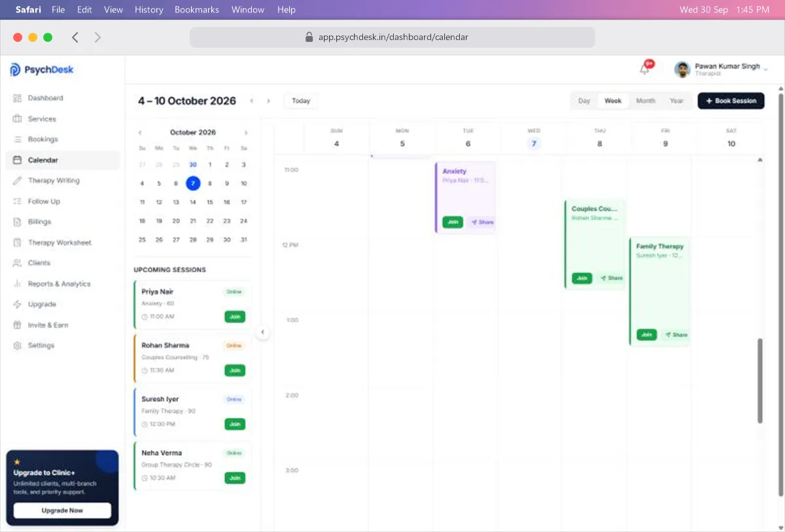
Task: Click Upgrade Now button
Action: (62, 510)
